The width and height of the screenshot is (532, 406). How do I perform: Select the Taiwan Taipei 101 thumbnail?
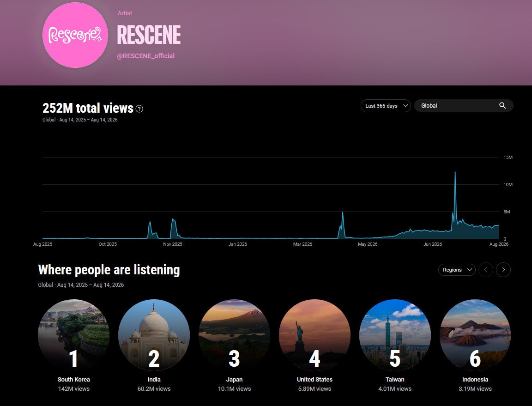(395, 335)
